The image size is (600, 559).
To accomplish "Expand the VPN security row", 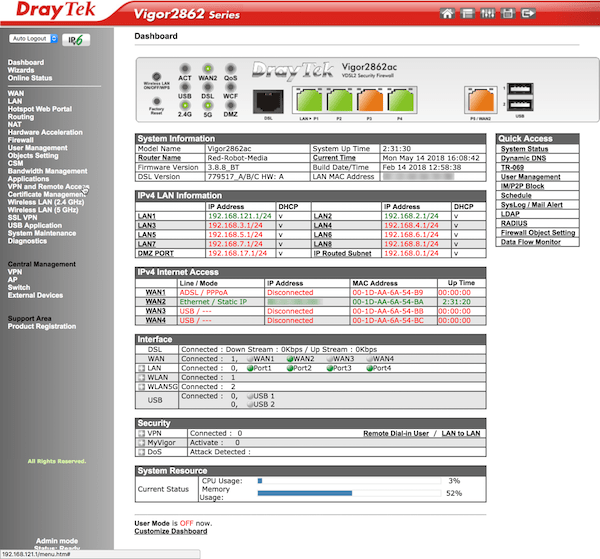I will [x=141, y=433].
